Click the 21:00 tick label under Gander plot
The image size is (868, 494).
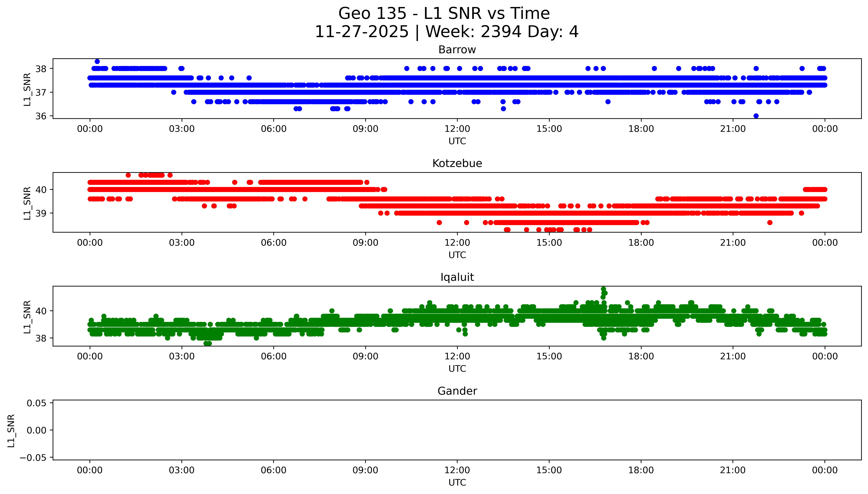click(x=733, y=470)
